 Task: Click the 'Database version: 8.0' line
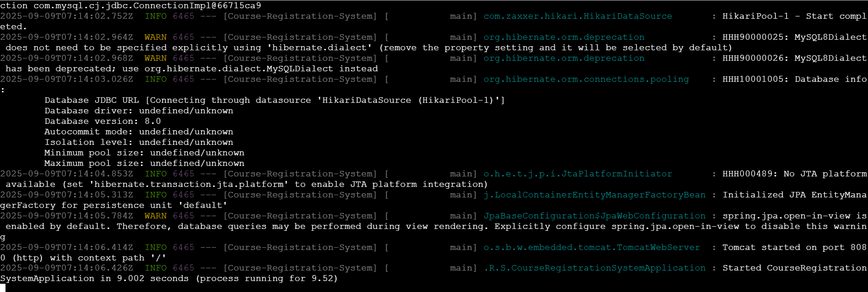(x=102, y=121)
